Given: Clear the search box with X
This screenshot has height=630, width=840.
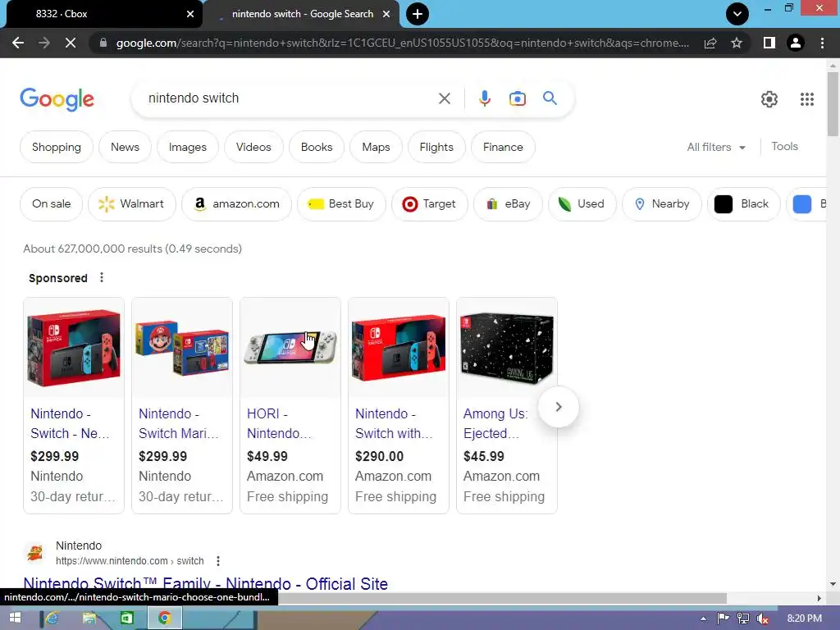Looking at the screenshot, I should 444,98.
